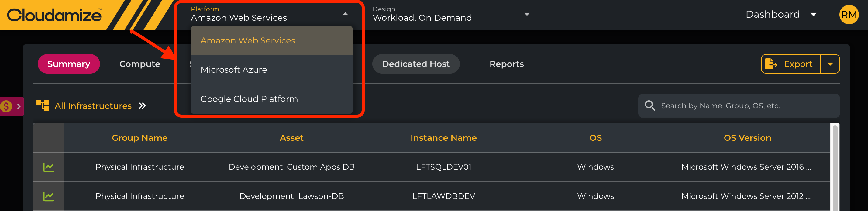The width and height of the screenshot is (868, 211).
Task: Sort by Instance Name column header
Action: coord(443,138)
